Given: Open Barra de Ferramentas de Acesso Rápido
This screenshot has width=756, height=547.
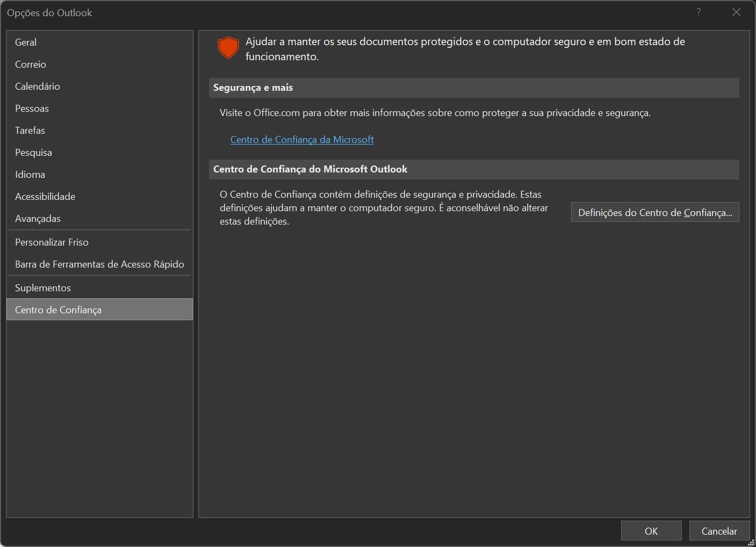Looking at the screenshot, I should pyautogui.click(x=99, y=264).
